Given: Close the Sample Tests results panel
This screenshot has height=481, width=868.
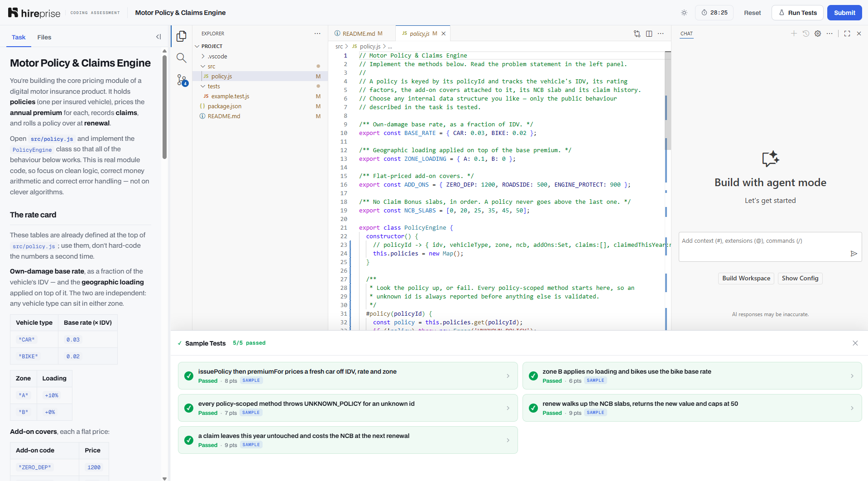Looking at the screenshot, I should [855, 343].
